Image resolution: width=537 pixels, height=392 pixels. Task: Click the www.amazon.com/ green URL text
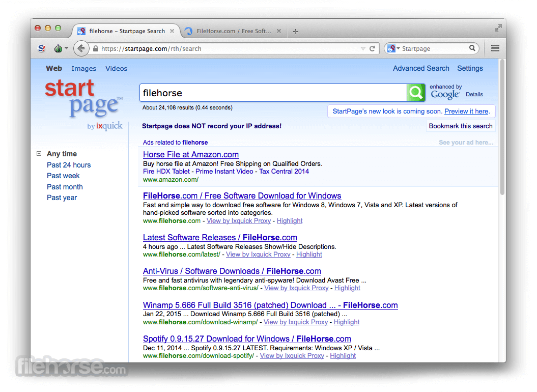click(171, 180)
